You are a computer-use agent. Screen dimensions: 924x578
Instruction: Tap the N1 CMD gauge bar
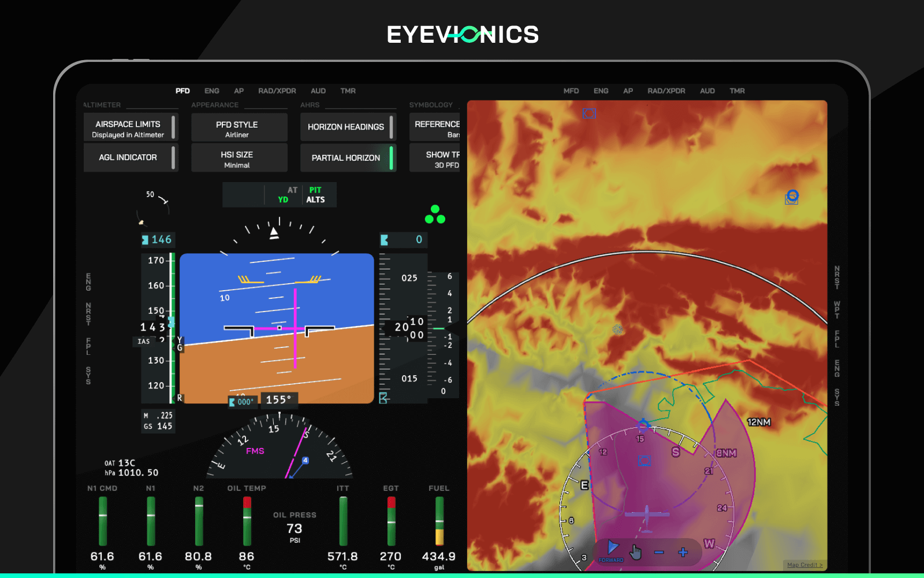103,521
